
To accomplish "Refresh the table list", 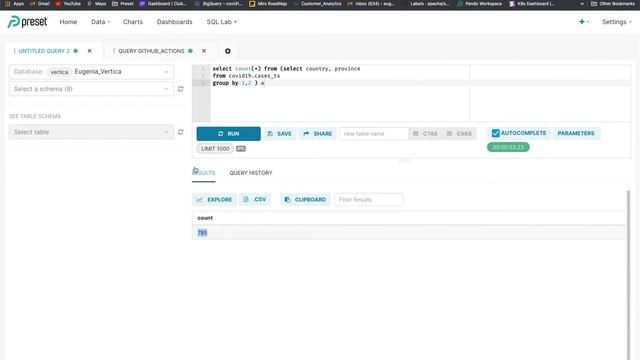I will coord(180,132).
